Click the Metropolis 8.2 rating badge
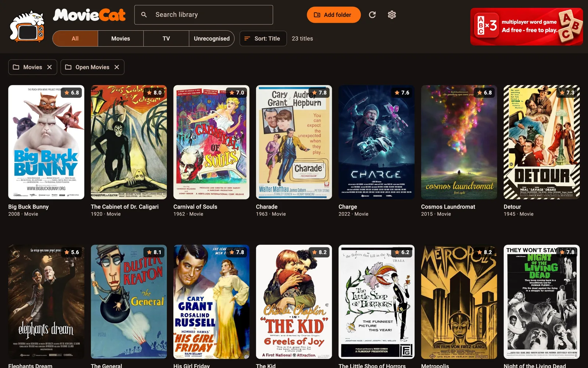The image size is (588, 368). [484, 252]
